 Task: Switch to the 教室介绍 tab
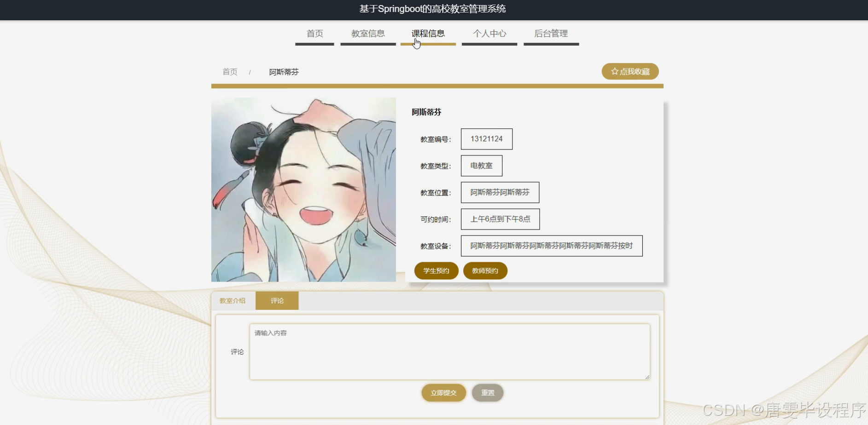click(x=233, y=300)
